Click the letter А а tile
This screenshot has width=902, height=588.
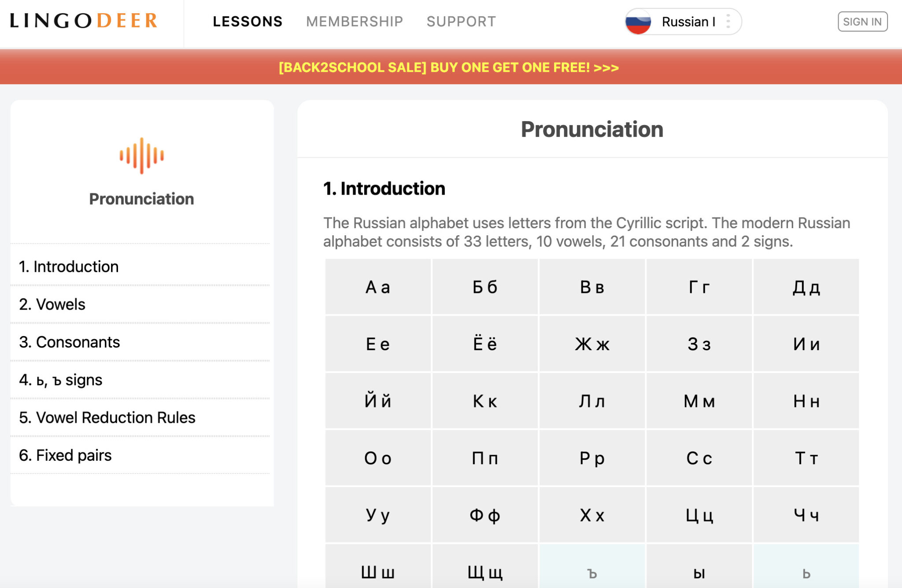378,287
